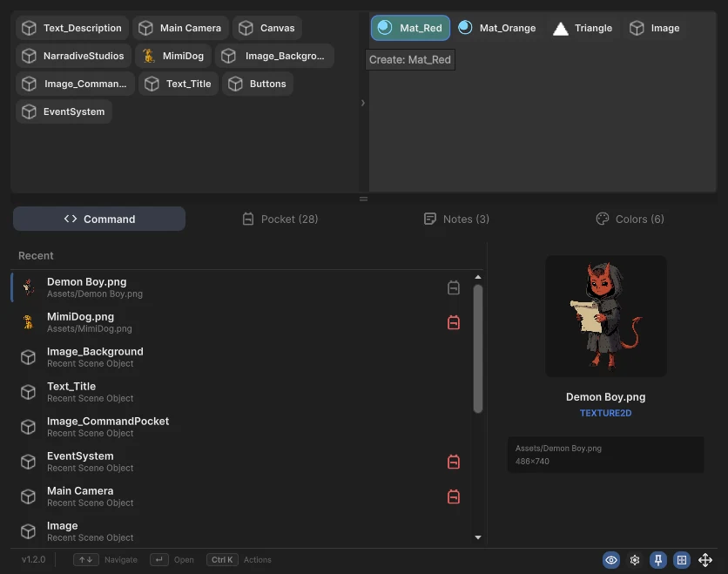Click the Text_Title chip
This screenshot has height=574, width=728.
[x=179, y=84]
